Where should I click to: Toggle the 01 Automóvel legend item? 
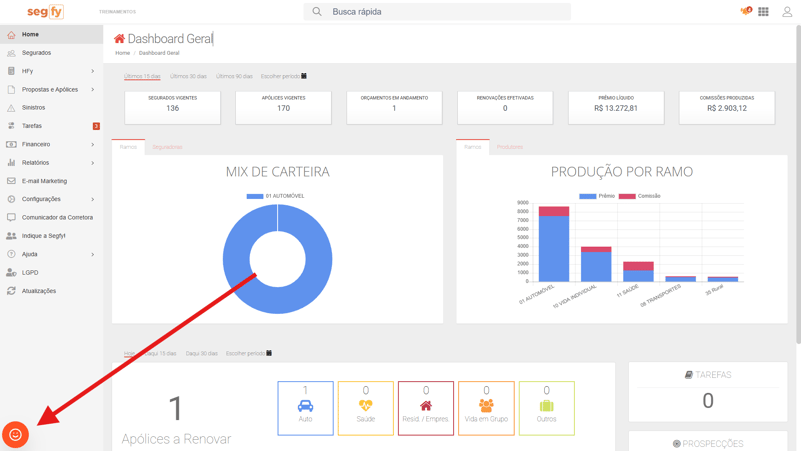click(x=276, y=196)
